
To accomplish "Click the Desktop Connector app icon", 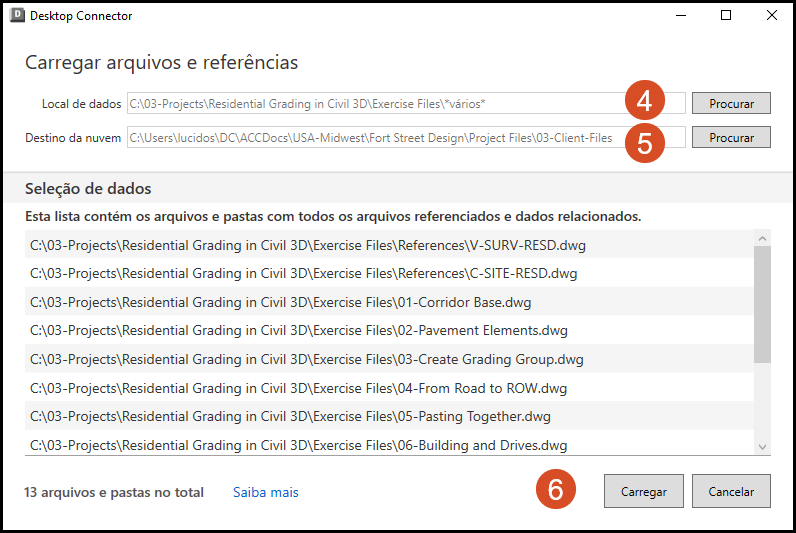I will coord(17,16).
